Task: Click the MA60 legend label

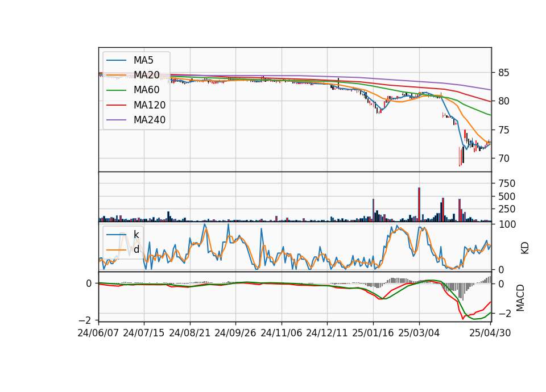Action: pyautogui.click(x=146, y=90)
